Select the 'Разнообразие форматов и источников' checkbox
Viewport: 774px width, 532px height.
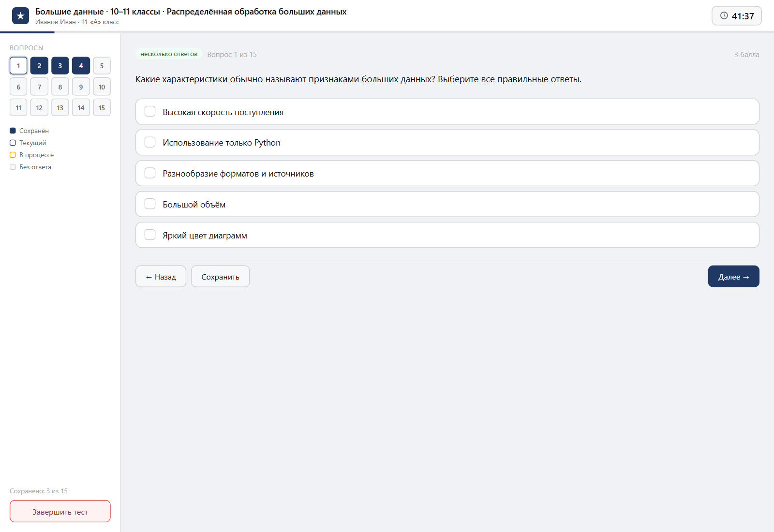(x=150, y=173)
